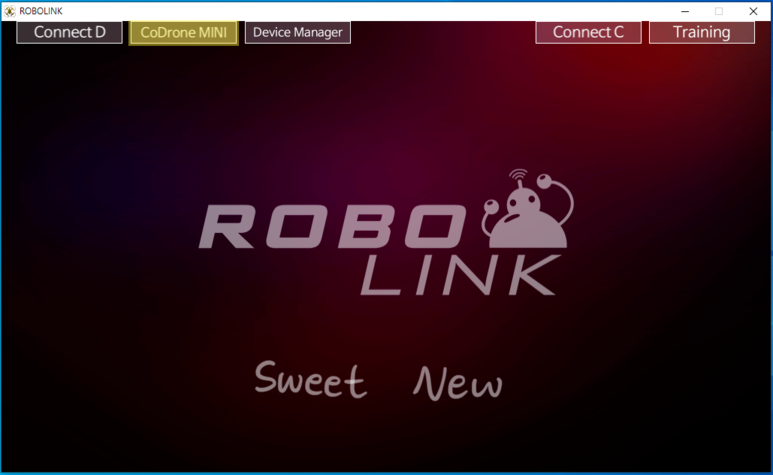This screenshot has height=475, width=773.
Task: Click the Connect D button
Action: pyautogui.click(x=70, y=33)
